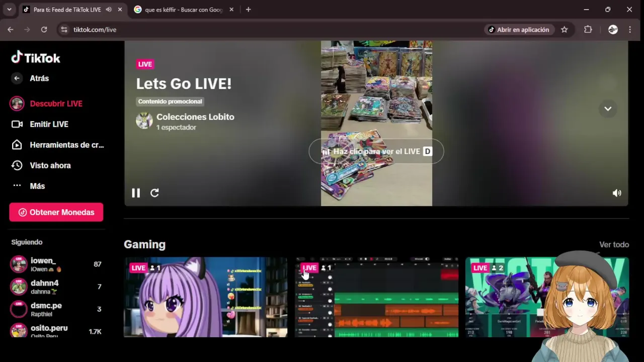644x362 pixels.
Task: Click Abrir en aplicación button
Action: click(x=519, y=30)
